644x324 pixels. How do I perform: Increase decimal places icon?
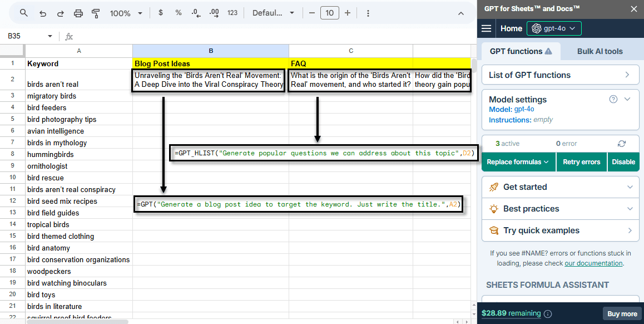(x=214, y=13)
